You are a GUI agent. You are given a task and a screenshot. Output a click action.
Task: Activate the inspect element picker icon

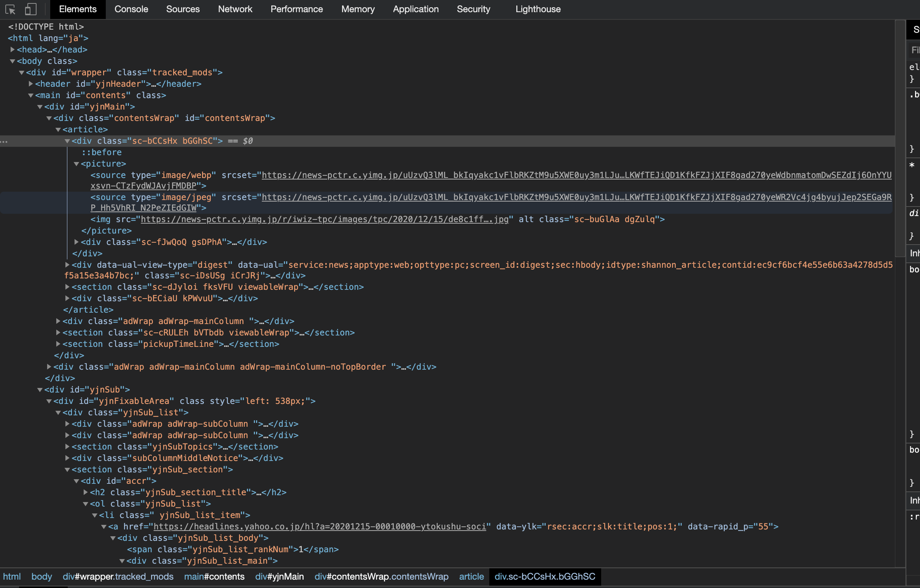10,9
